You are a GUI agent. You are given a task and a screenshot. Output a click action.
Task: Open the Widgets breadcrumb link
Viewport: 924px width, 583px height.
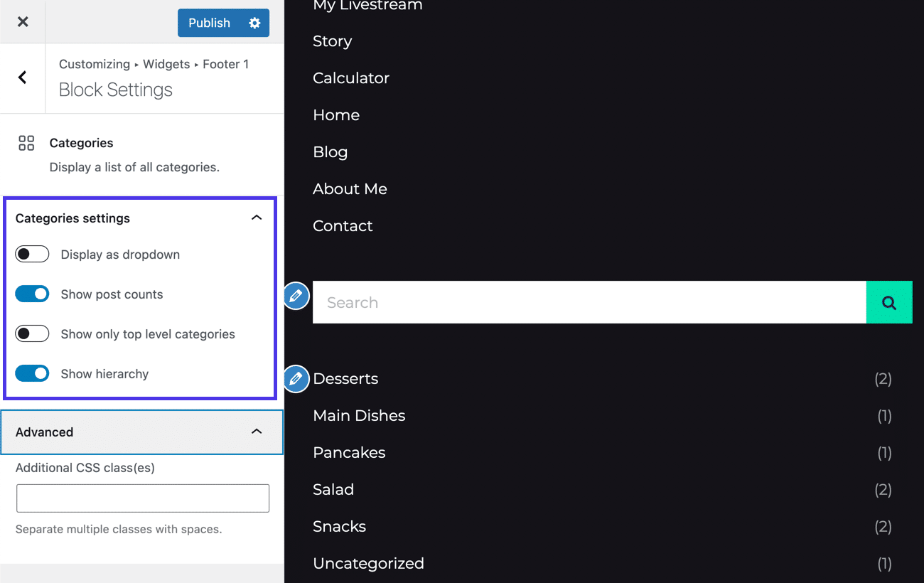click(166, 64)
